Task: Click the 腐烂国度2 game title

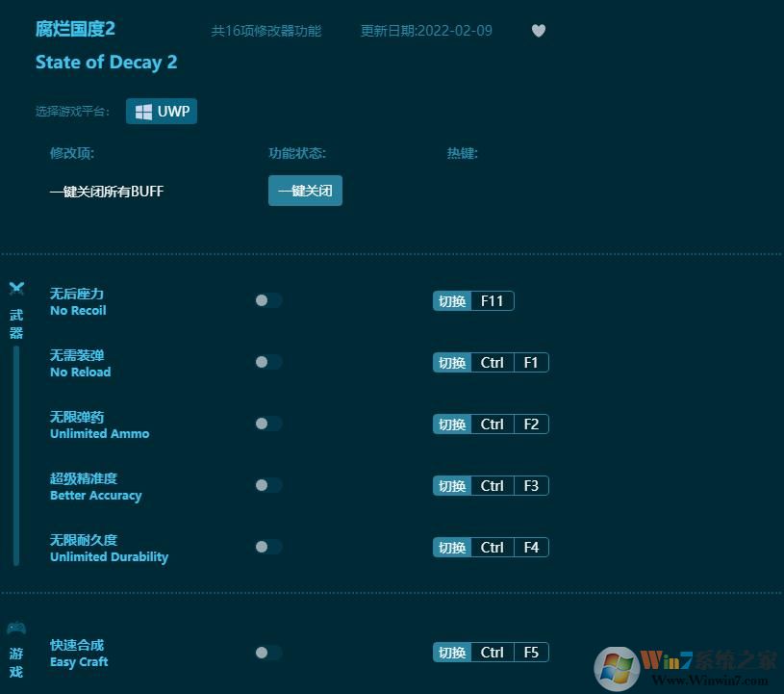Action: (75, 29)
